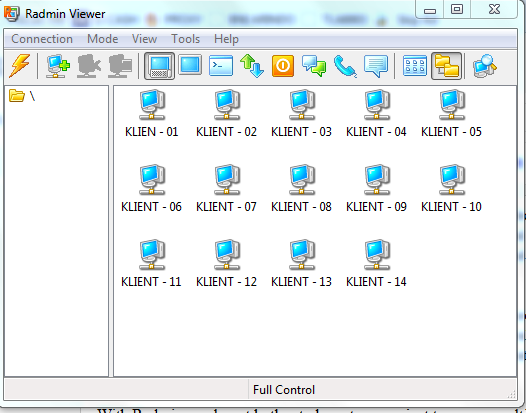Select File Transfer mode arrows icon
Image resolution: width=526 pixels, height=413 pixels.
(252, 66)
